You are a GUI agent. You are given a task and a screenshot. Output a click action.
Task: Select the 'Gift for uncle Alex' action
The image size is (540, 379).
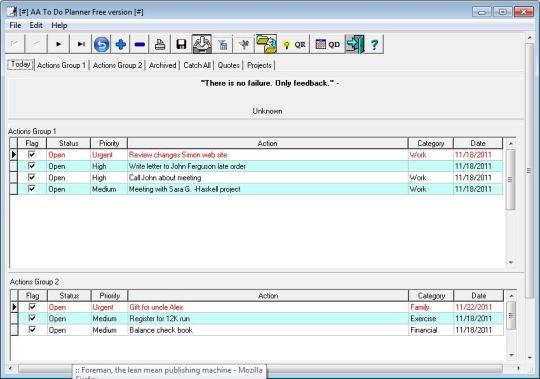click(268, 307)
